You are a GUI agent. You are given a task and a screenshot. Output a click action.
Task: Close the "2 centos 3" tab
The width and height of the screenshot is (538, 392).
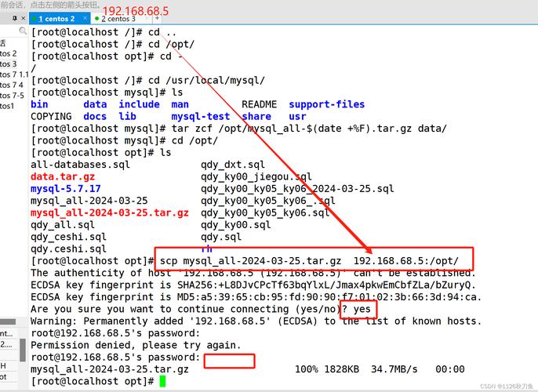145,18
